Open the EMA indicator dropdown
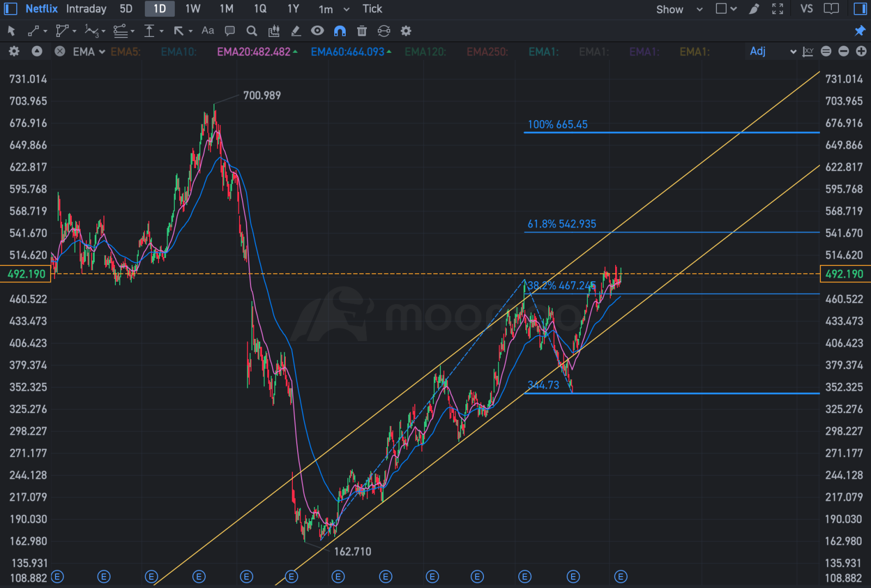Screen dimensions: 871x588 (89, 52)
